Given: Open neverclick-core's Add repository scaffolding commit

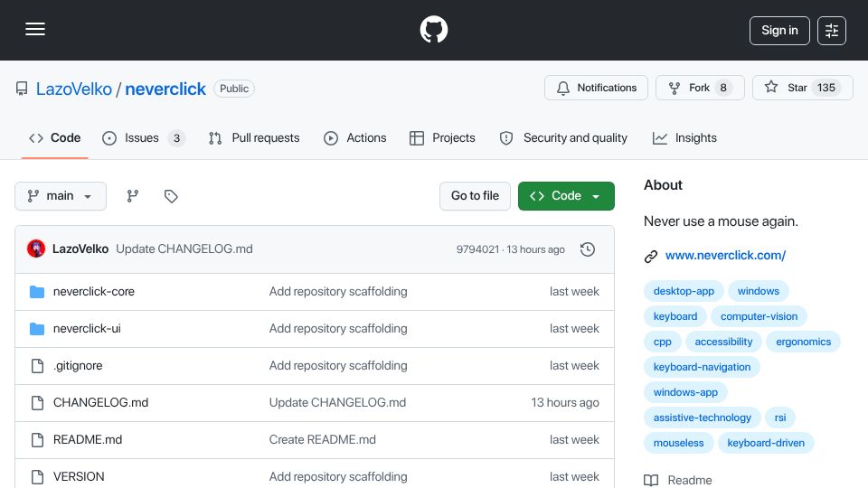Looking at the screenshot, I should coord(338,292).
